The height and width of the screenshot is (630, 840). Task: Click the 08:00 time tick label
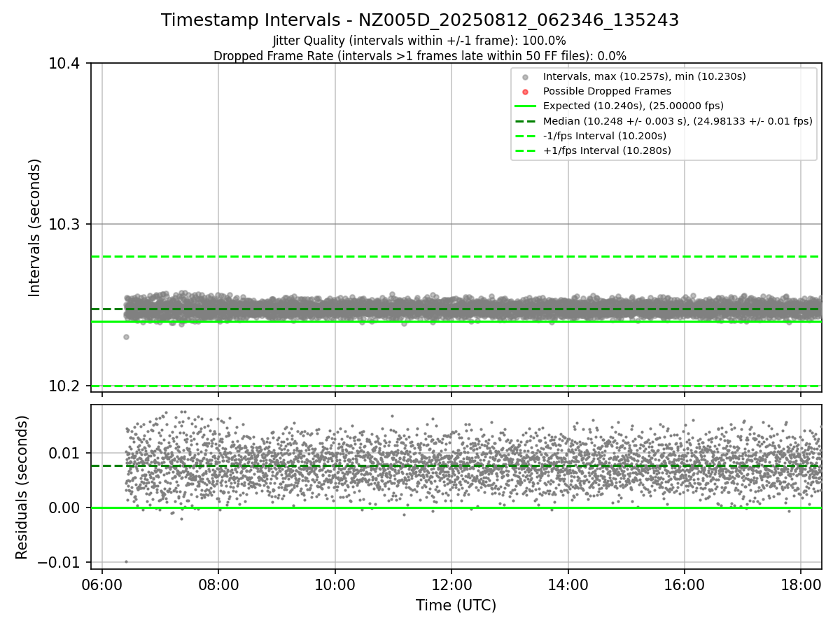coord(218,584)
